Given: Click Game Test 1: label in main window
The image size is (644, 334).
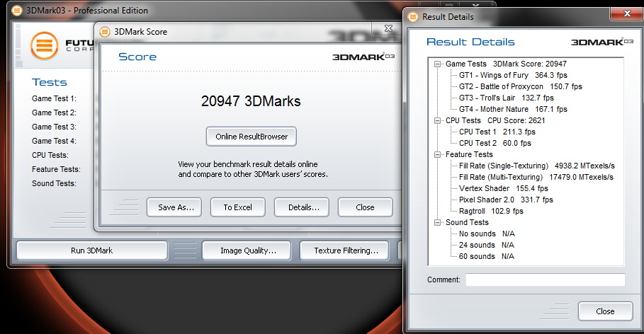Looking at the screenshot, I should click(55, 98).
